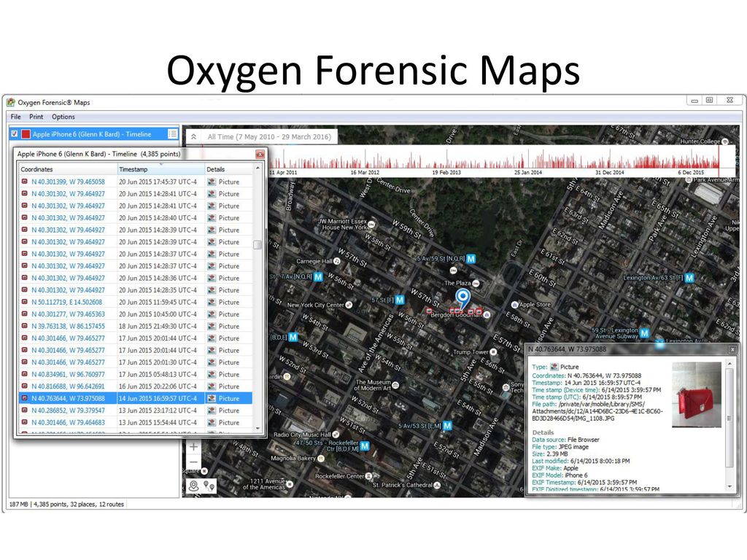This screenshot has width=747, height=560.
Task: Sort by Details column header
Action: pyautogui.click(x=228, y=169)
